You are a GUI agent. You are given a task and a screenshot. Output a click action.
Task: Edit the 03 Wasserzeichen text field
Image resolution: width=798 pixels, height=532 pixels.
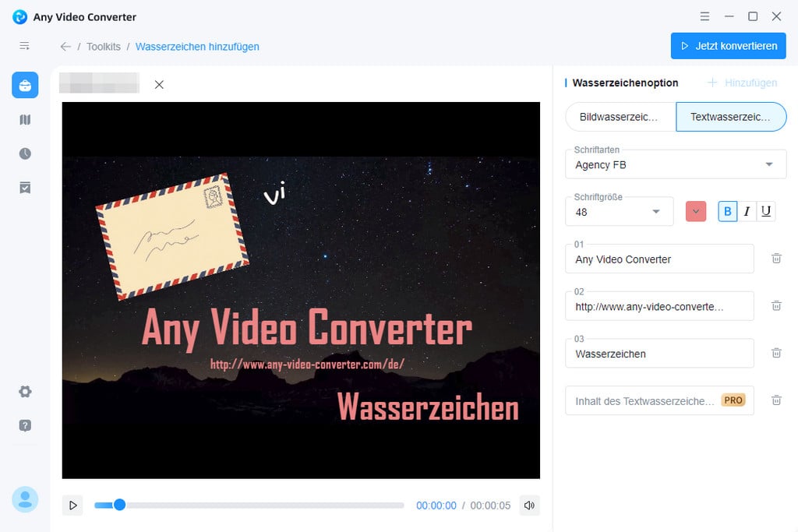(x=659, y=354)
